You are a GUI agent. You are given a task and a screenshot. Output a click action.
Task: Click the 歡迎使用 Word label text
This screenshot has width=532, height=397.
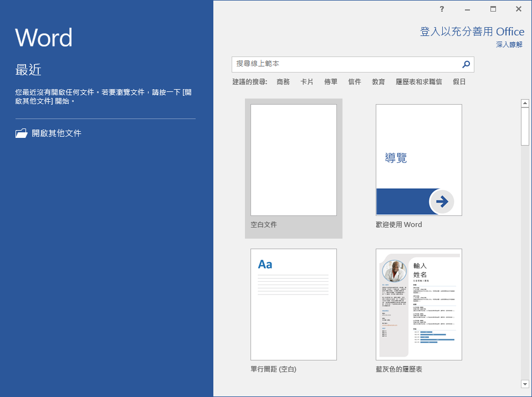[x=399, y=225]
